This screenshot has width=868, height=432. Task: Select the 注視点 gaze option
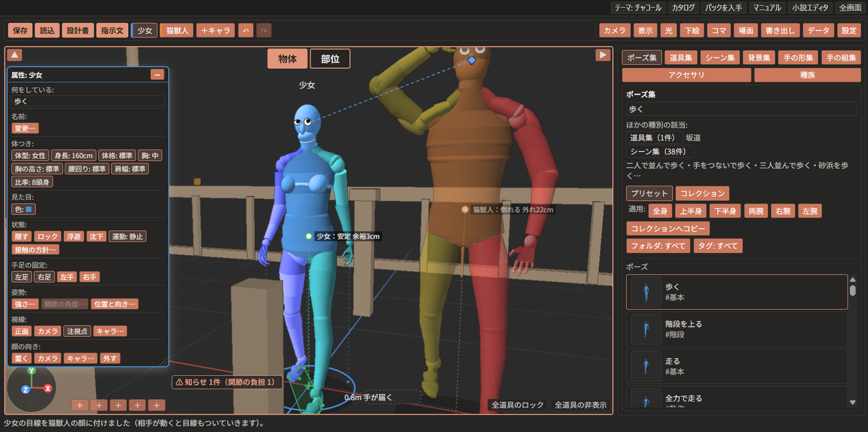pos(77,331)
